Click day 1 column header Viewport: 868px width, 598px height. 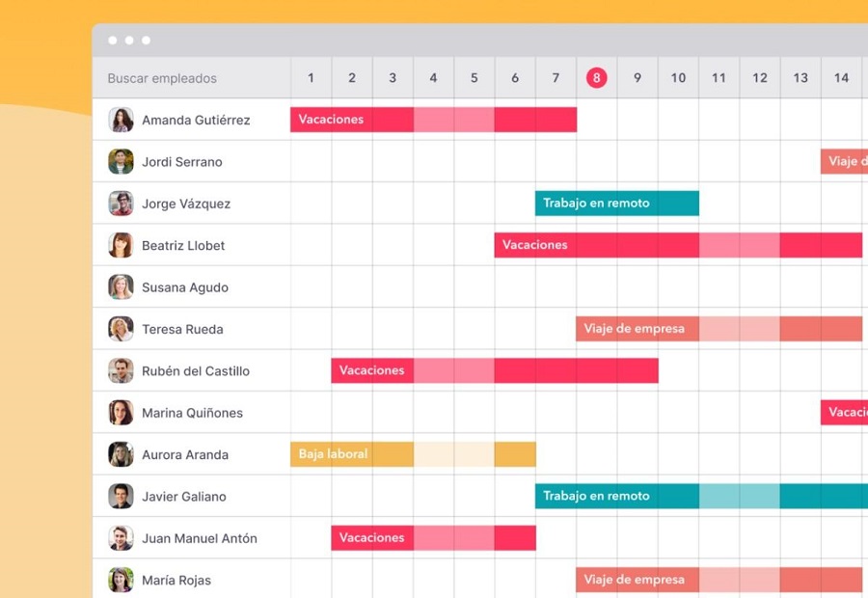pyautogui.click(x=311, y=78)
